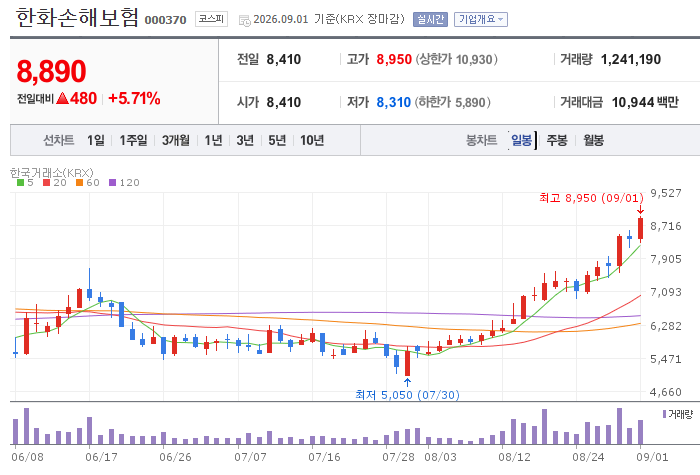Switch to 주봉 weekly candle chart
The image size is (700, 475).
557,140
